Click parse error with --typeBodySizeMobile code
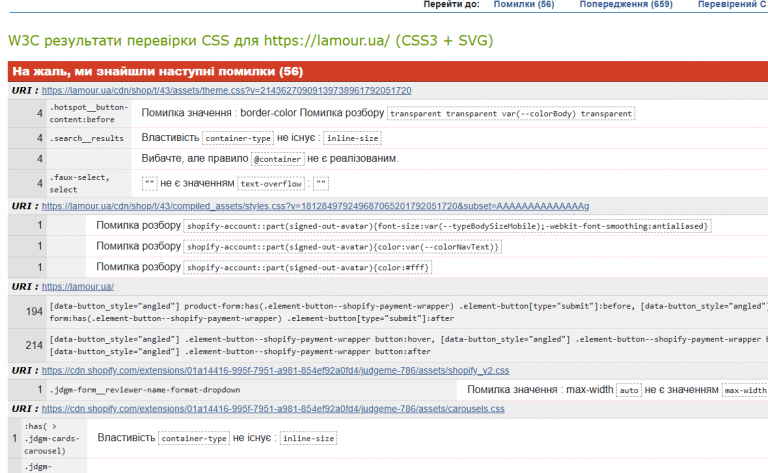The height and width of the screenshot is (473, 768). pyautogui.click(x=447, y=226)
